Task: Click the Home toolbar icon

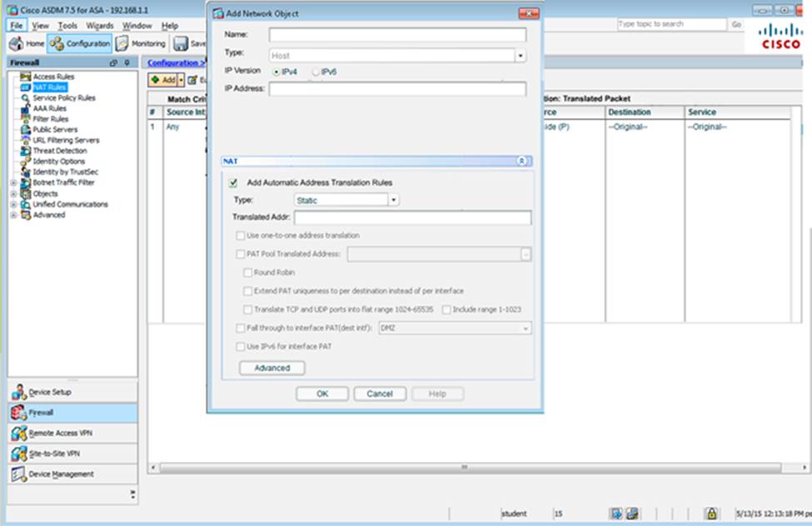Action: [x=26, y=43]
